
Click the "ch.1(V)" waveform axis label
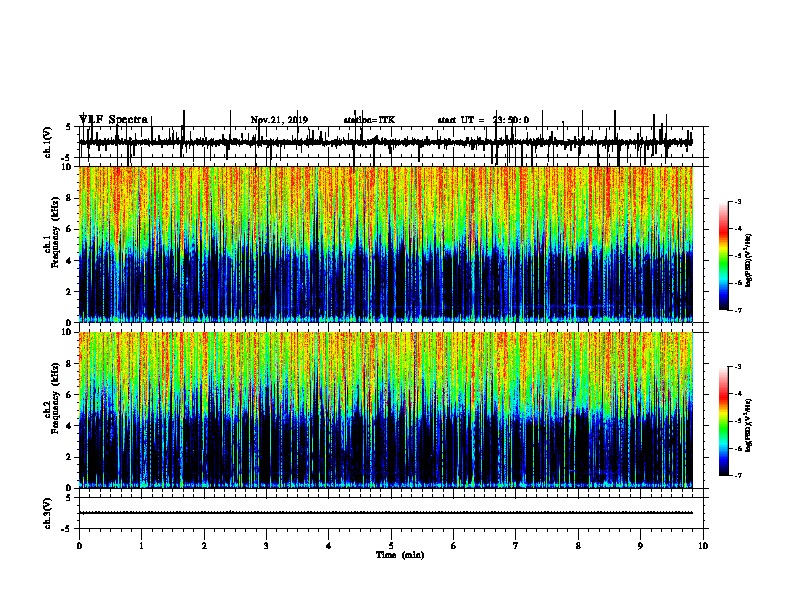(48, 142)
